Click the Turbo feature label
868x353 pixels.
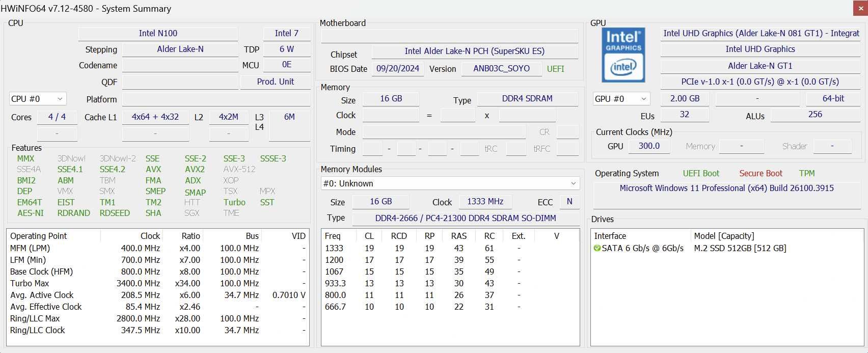coord(234,202)
